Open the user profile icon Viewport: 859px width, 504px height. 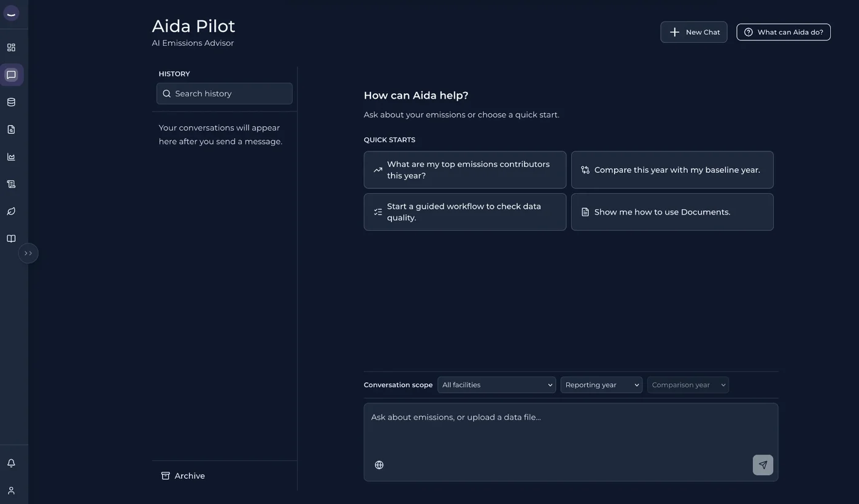[11, 491]
